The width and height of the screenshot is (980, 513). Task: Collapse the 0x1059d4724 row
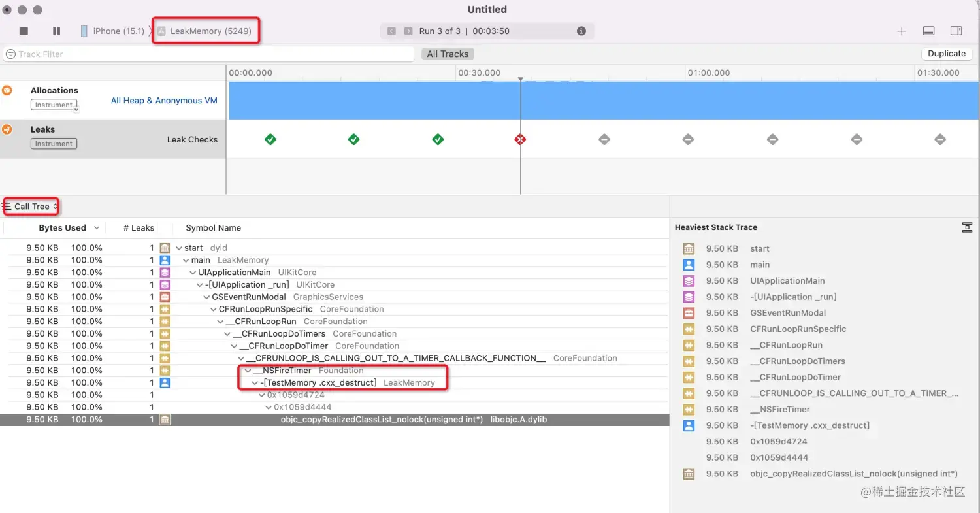pos(262,395)
